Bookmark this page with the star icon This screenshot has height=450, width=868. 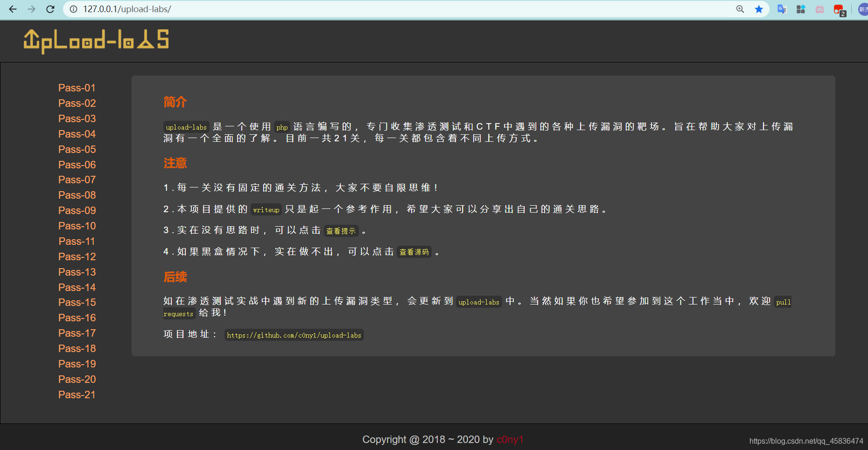[759, 9]
